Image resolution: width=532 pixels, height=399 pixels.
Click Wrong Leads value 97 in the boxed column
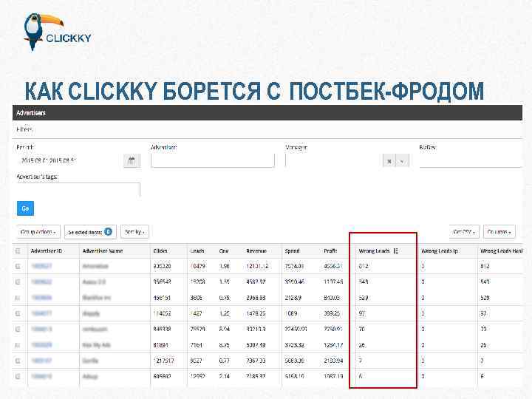362,313
